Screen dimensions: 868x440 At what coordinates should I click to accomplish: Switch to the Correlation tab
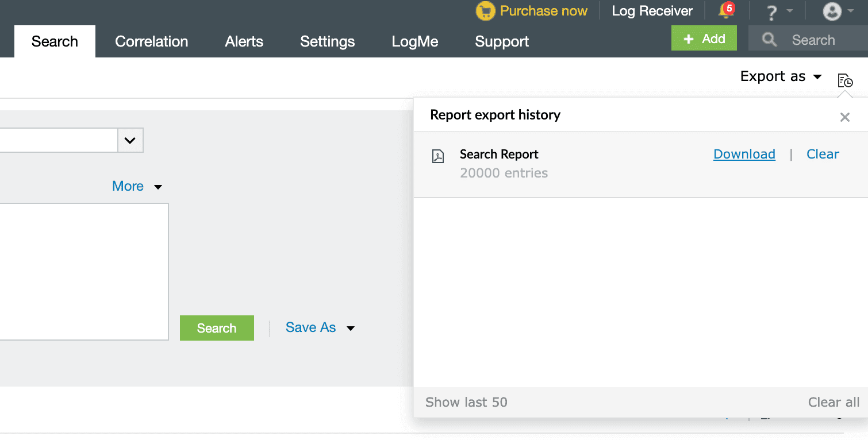pyautogui.click(x=151, y=41)
